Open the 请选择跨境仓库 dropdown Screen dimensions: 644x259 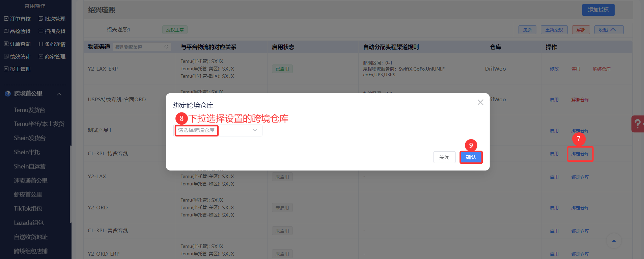pos(218,130)
